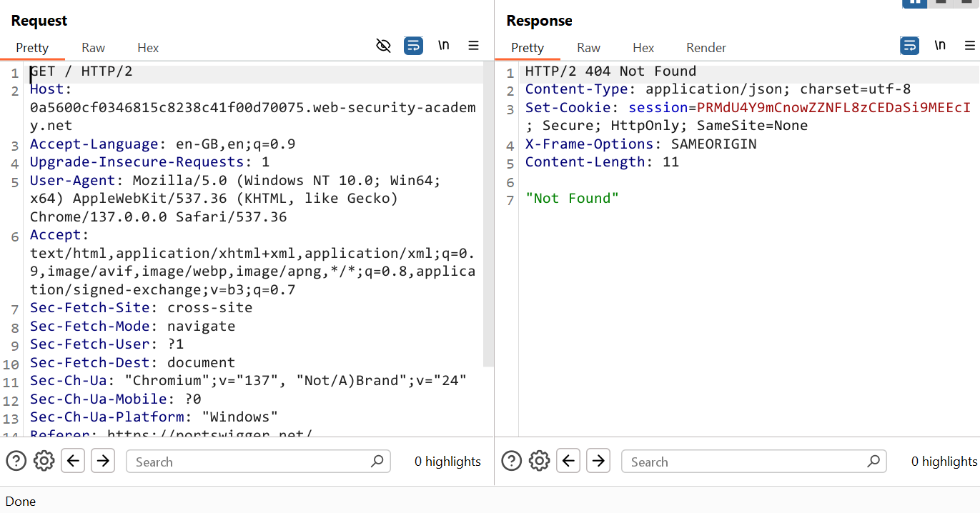Click the Response panel forward arrow
Viewport: 980px width, 513px height.
tap(598, 461)
